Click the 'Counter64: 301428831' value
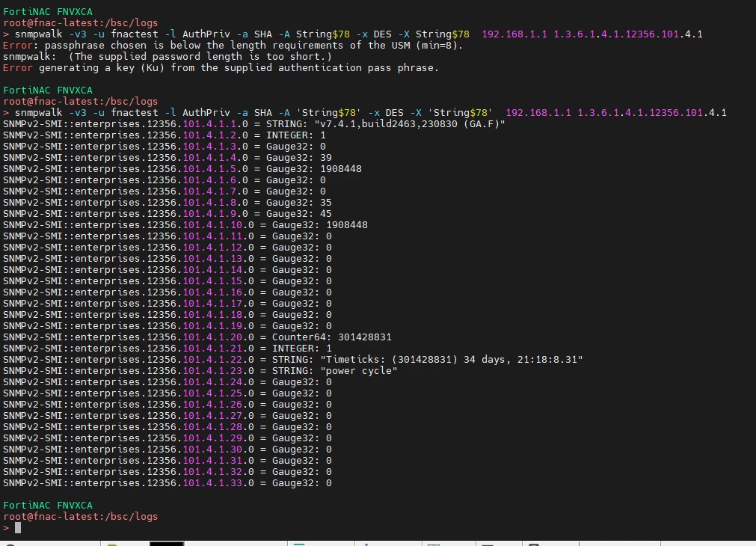 pyautogui.click(x=332, y=337)
